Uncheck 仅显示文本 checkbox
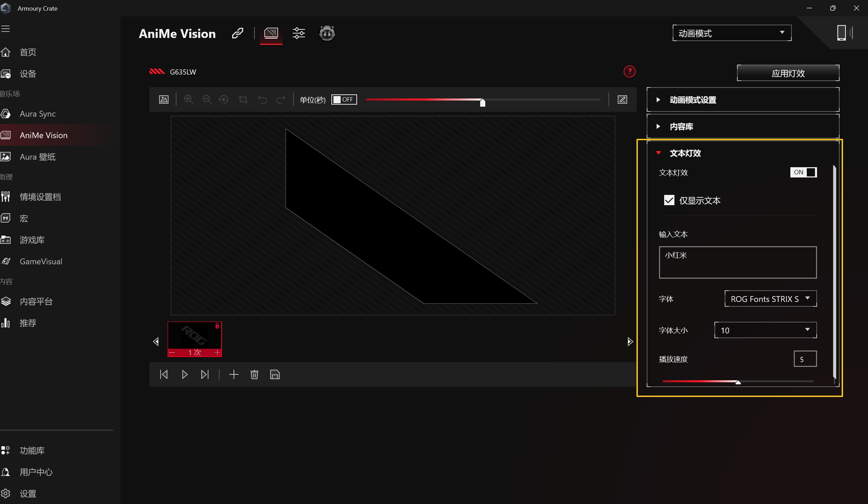This screenshot has height=504, width=868. (669, 200)
